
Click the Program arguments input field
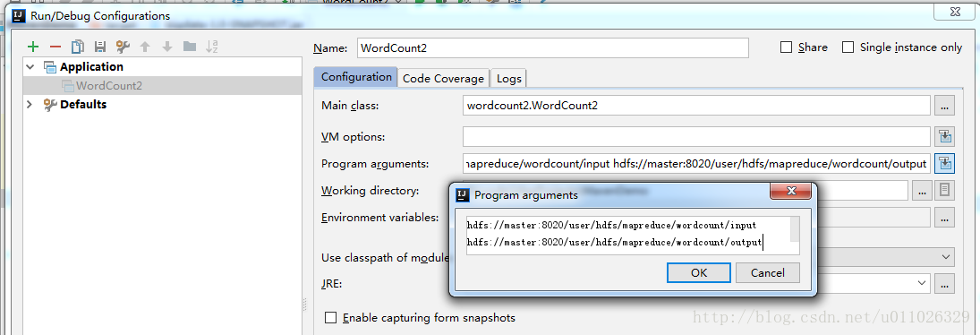tap(697, 164)
